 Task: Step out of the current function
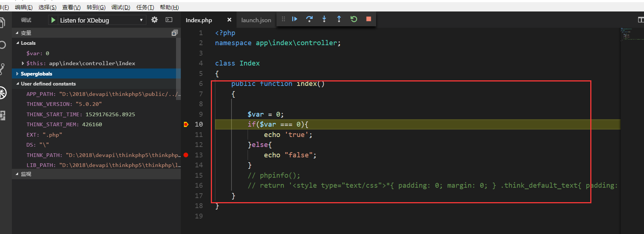coord(339,19)
